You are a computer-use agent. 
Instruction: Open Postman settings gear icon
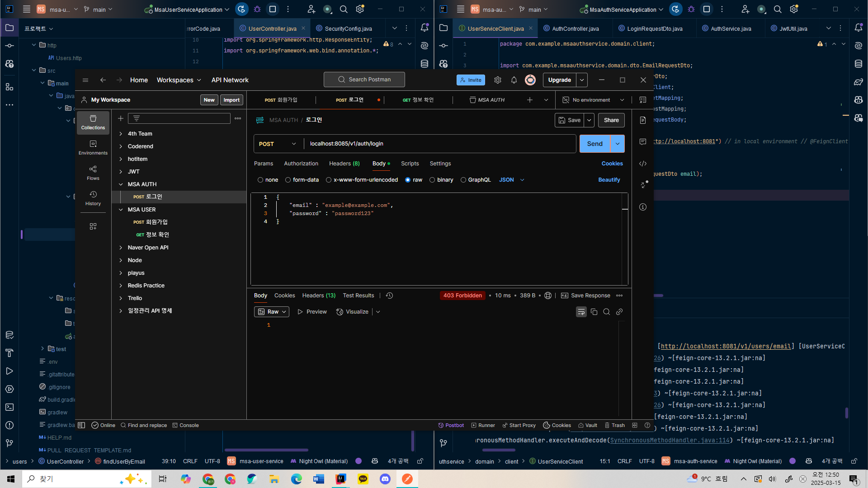coord(498,80)
